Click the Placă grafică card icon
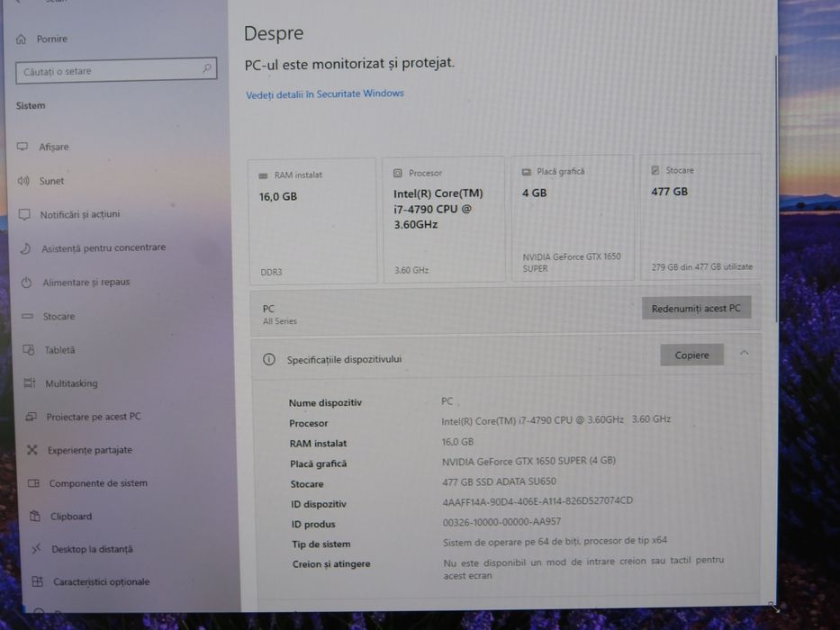Image resolution: width=840 pixels, height=630 pixels. (x=526, y=172)
